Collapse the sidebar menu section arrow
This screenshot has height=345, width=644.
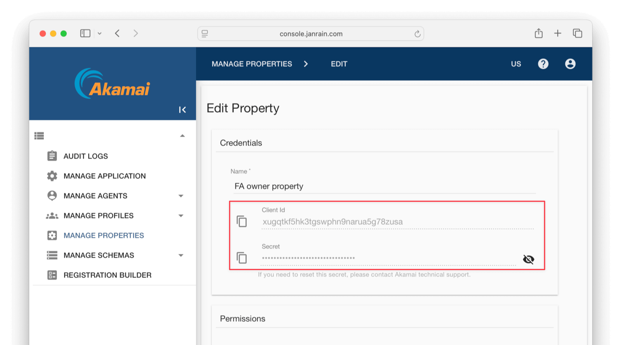[182, 136]
